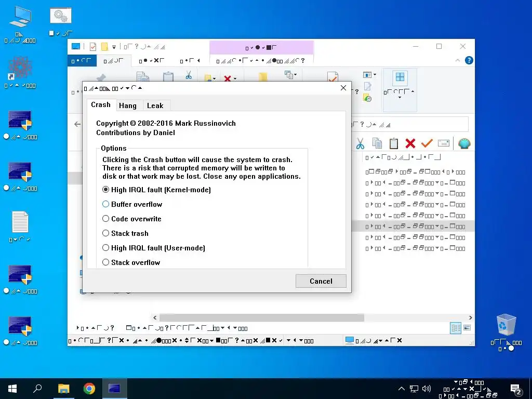Click the search box in Explorer window

tap(409, 125)
